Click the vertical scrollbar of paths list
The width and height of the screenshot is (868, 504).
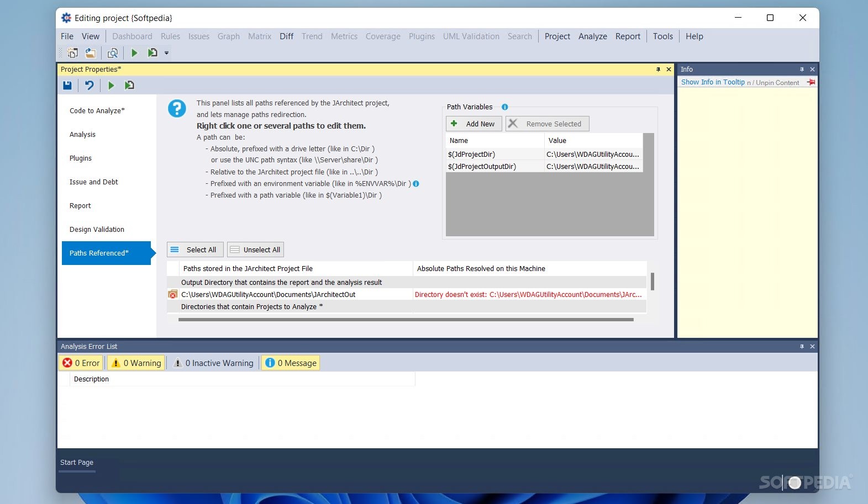point(653,282)
